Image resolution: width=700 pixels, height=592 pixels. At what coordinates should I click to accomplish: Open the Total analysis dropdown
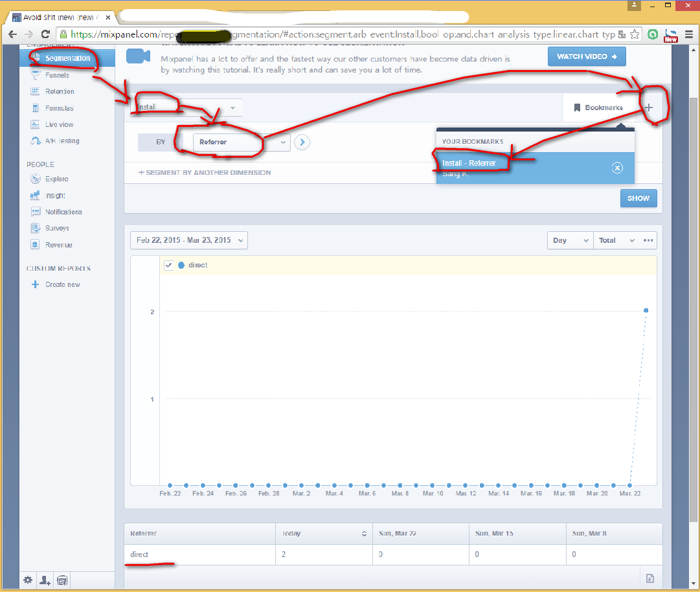coord(616,240)
